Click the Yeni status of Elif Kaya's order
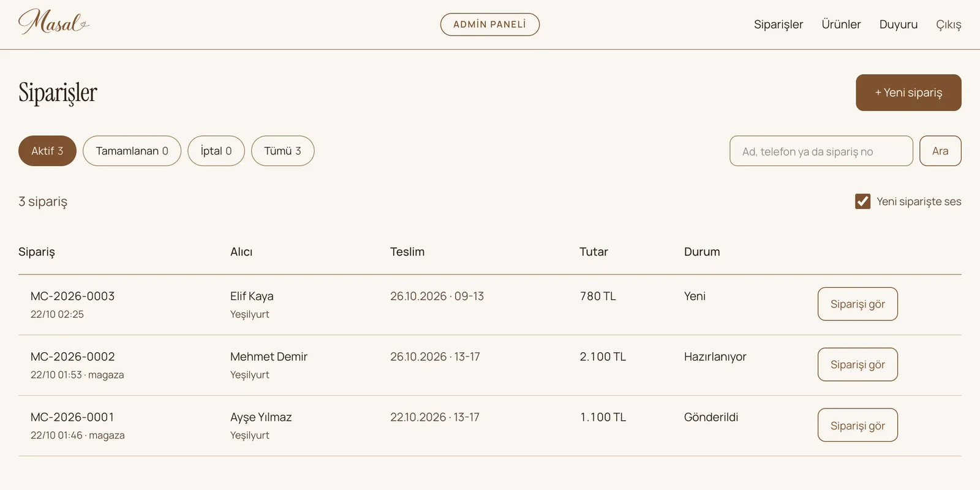The width and height of the screenshot is (980, 490). pos(695,296)
